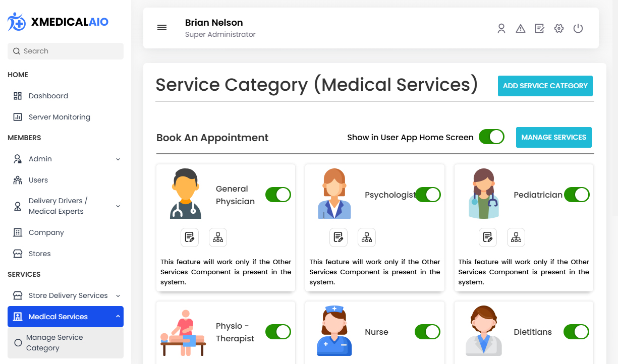
Task: Expand Delivery Drivers / Medical Experts menu
Action: point(66,206)
